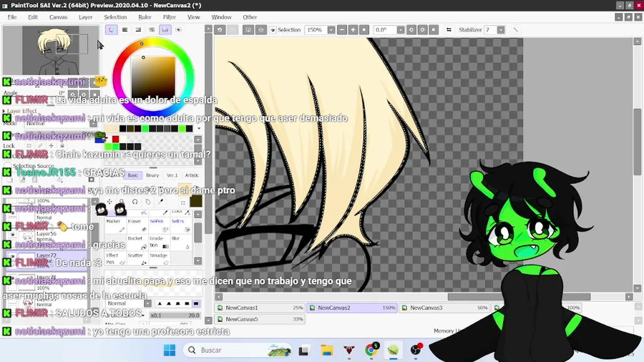Select the Rotate view tool

tap(135, 202)
